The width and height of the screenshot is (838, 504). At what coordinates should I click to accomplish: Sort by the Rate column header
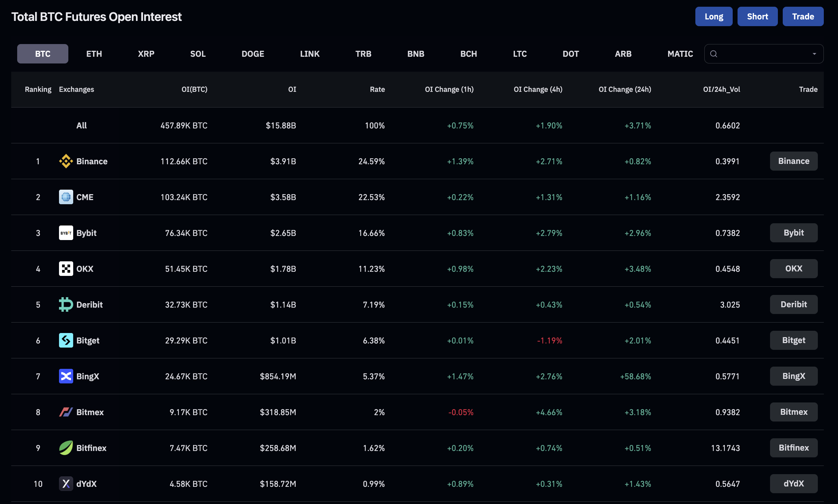(377, 89)
